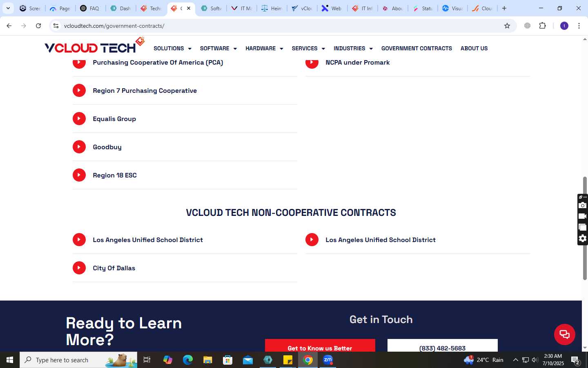Screen dimensions: 588x368
Task: Open the Extensions puzzle icon
Action: point(542,26)
